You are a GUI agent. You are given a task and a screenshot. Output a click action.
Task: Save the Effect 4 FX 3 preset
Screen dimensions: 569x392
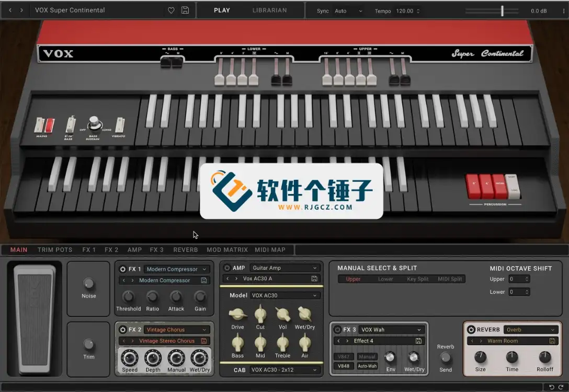418,341
